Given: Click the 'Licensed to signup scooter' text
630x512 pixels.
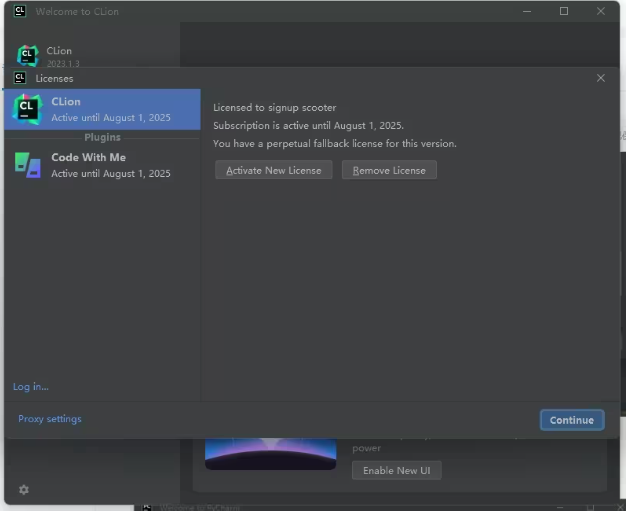Looking at the screenshot, I should pos(274,108).
